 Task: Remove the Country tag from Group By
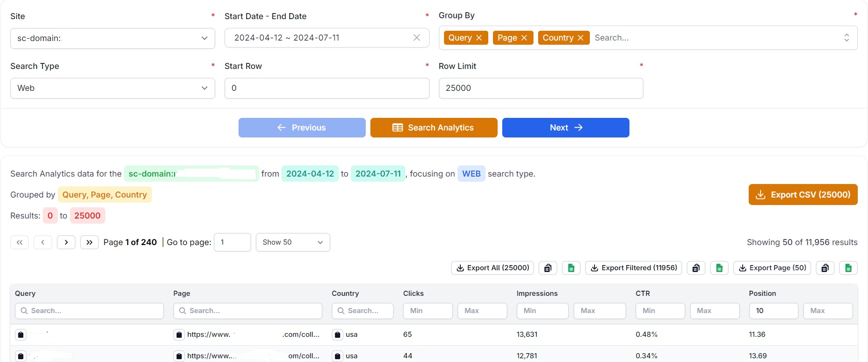pyautogui.click(x=581, y=38)
